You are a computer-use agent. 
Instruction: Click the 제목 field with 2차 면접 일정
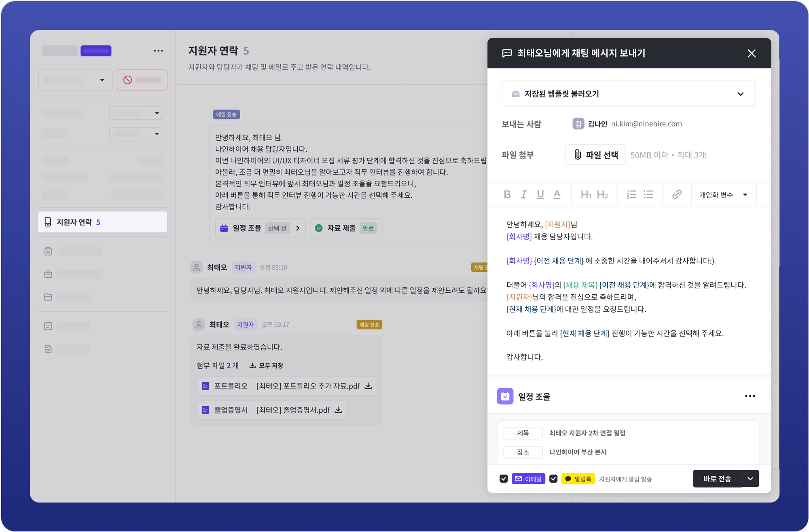(x=587, y=433)
